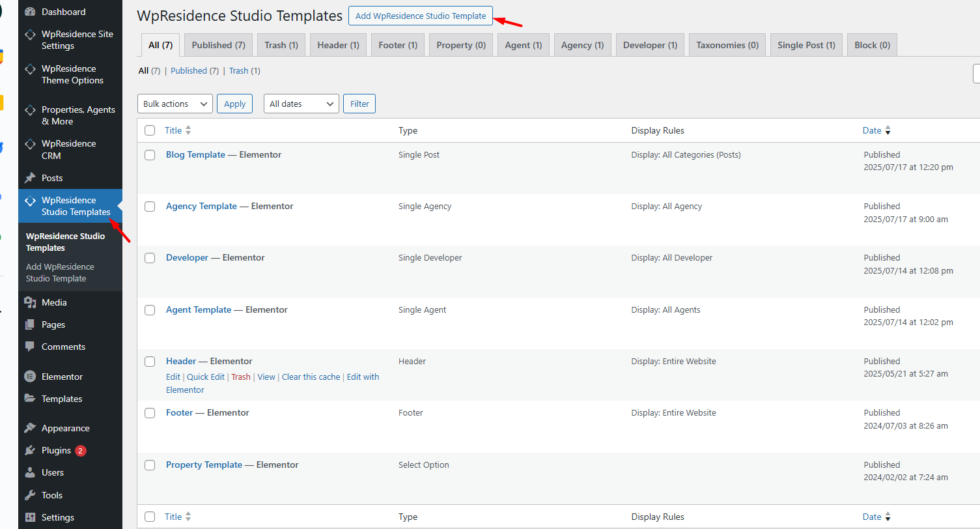Click the Templates folder icon
The height and width of the screenshot is (529, 980).
coord(30,399)
